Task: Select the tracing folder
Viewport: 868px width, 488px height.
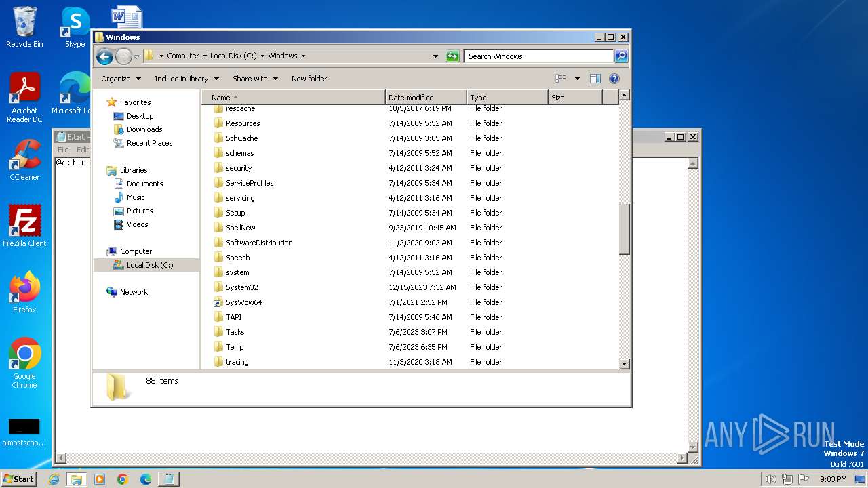Action: pos(237,362)
